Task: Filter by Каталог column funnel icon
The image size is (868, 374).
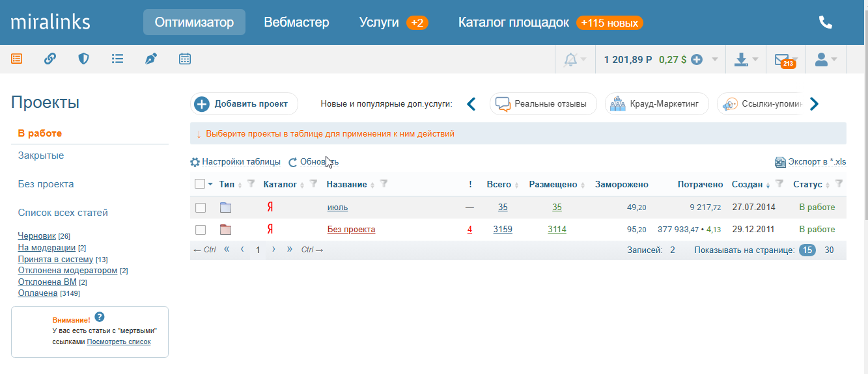Action: 313,184
